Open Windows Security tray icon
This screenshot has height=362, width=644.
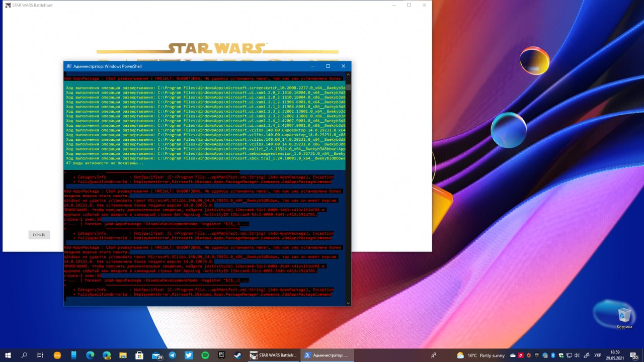[x=561, y=355]
